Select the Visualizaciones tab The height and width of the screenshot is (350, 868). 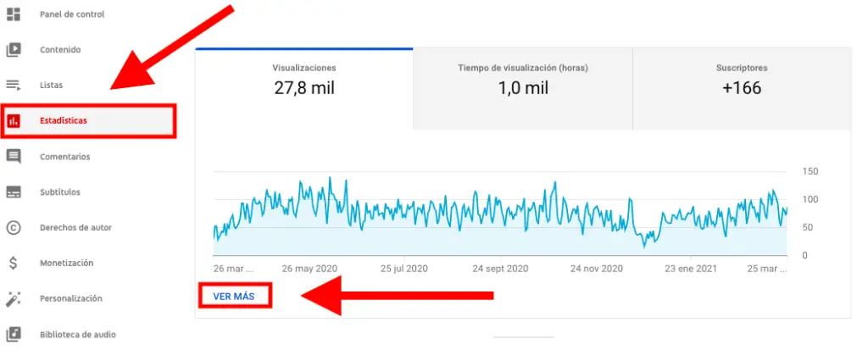click(x=304, y=80)
